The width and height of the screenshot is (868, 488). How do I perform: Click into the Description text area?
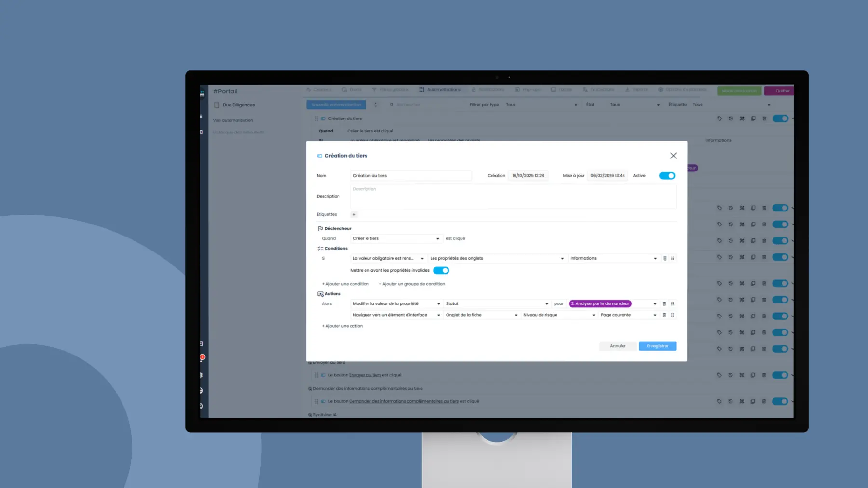[513, 197]
